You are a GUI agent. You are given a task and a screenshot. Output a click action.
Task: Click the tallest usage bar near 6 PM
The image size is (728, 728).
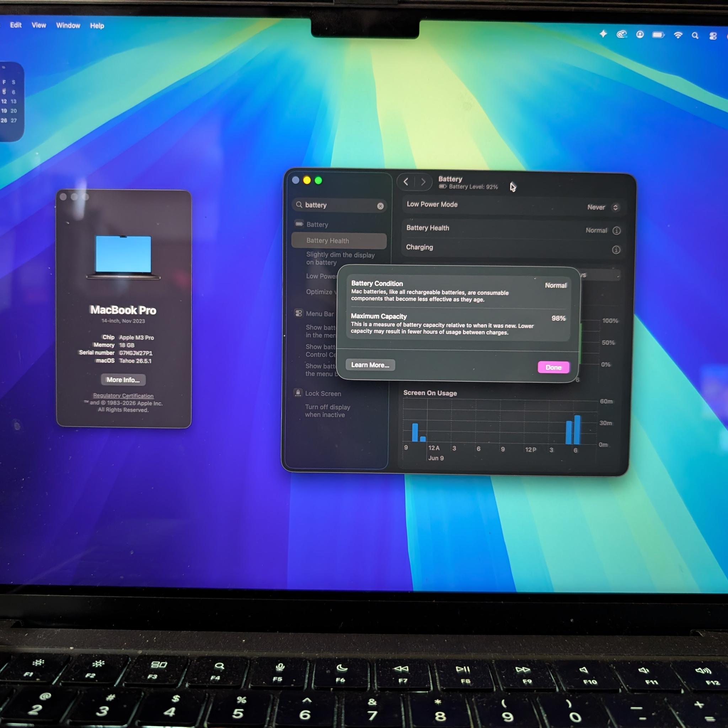[577, 429]
